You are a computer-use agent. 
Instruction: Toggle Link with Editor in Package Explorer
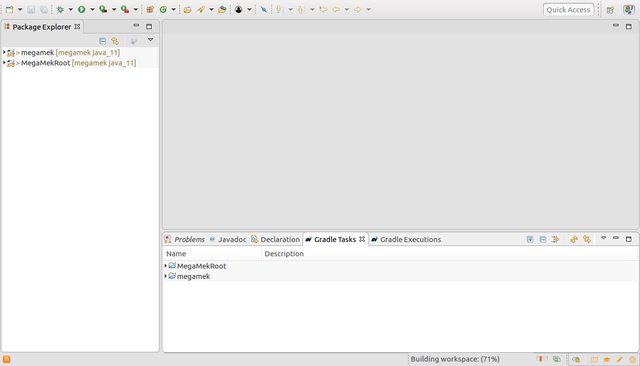(x=115, y=41)
